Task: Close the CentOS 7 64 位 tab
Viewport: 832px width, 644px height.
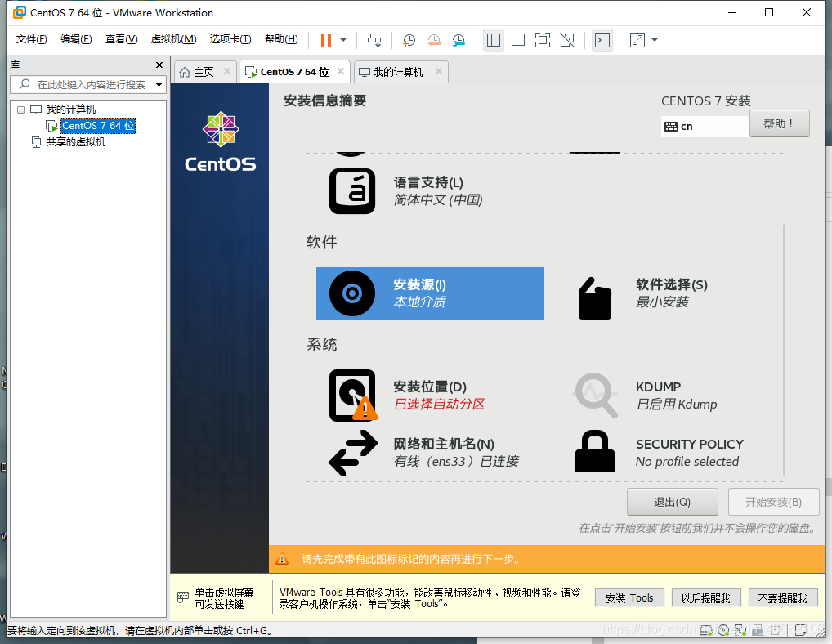Action: pos(341,71)
